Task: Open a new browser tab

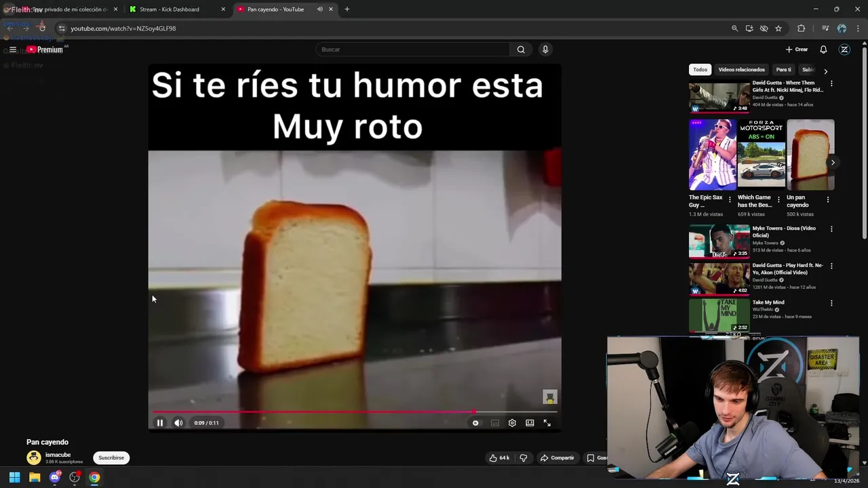Action: coord(347,9)
